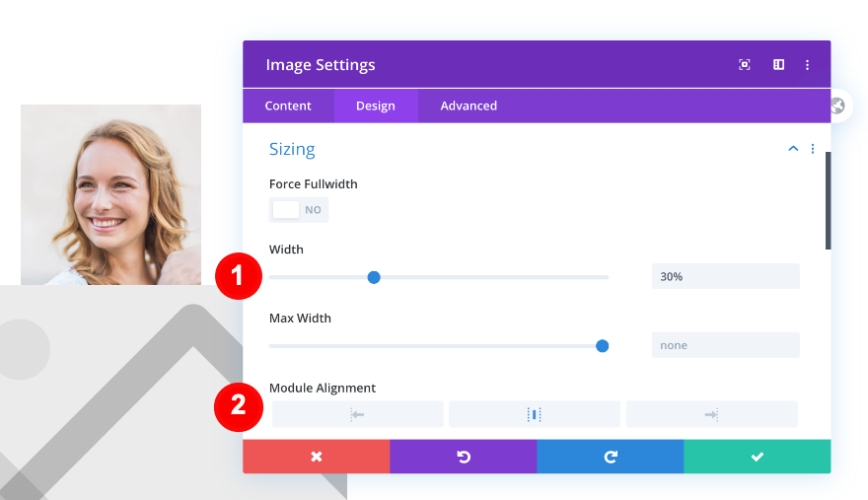The width and height of the screenshot is (868, 500).
Task: Click the Max Width none input field
Action: [x=725, y=346]
